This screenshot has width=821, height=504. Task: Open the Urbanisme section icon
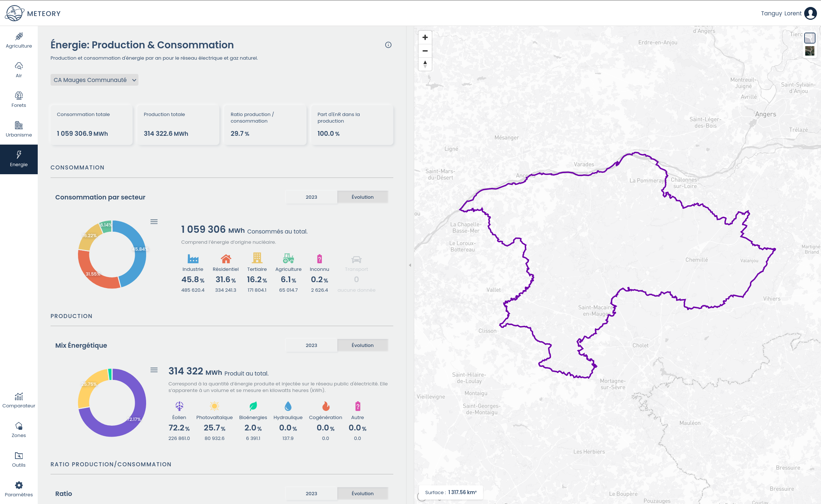(19, 126)
